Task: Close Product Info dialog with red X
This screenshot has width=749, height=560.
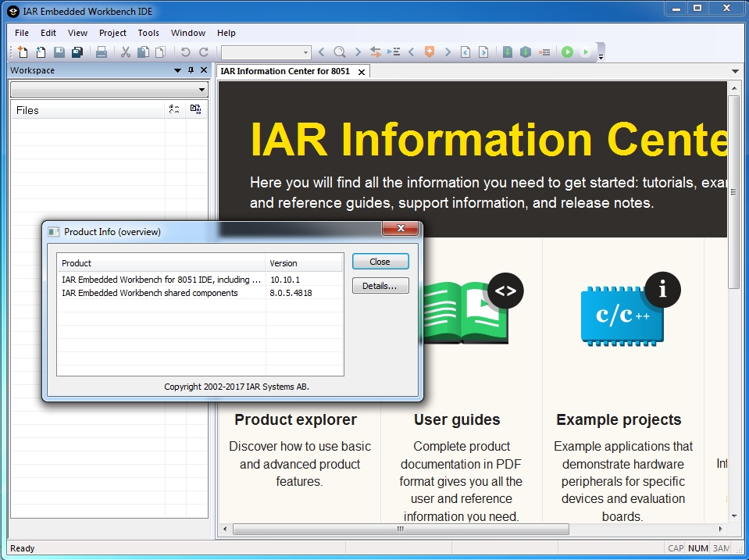Action: coord(401,228)
